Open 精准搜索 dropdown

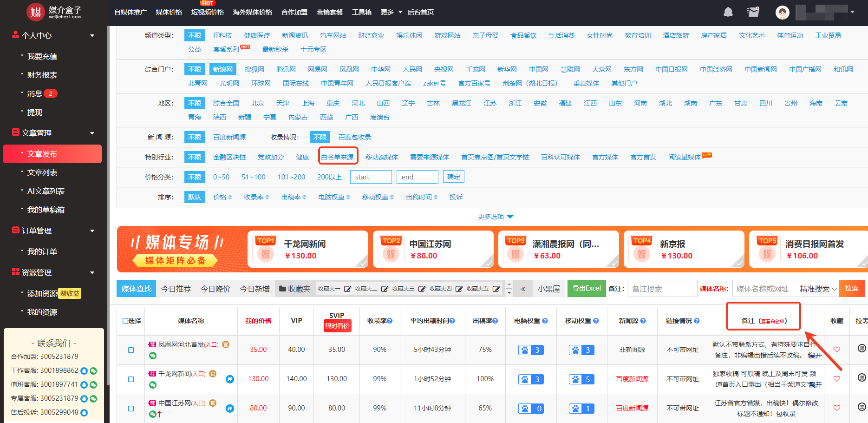[x=818, y=289]
